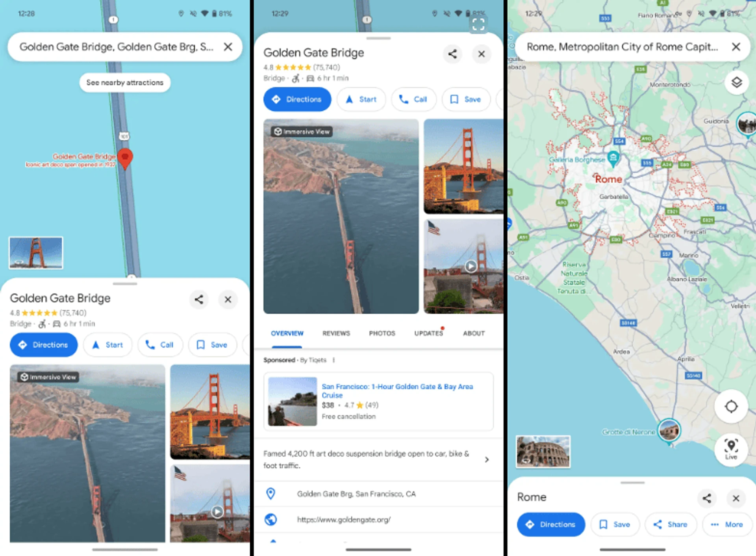Viewport: 756px width, 556px height.
Task: Tap globe website icon
Action: tap(271, 520)
